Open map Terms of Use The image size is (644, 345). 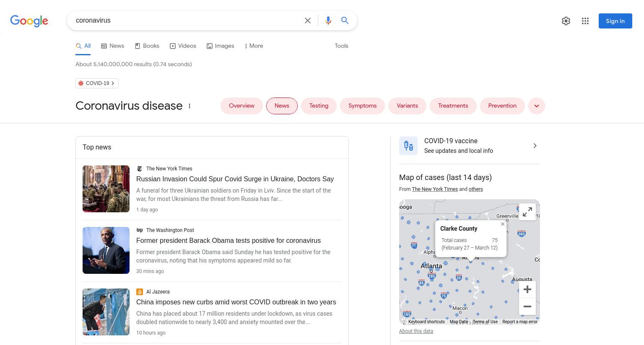click(485, 322)
